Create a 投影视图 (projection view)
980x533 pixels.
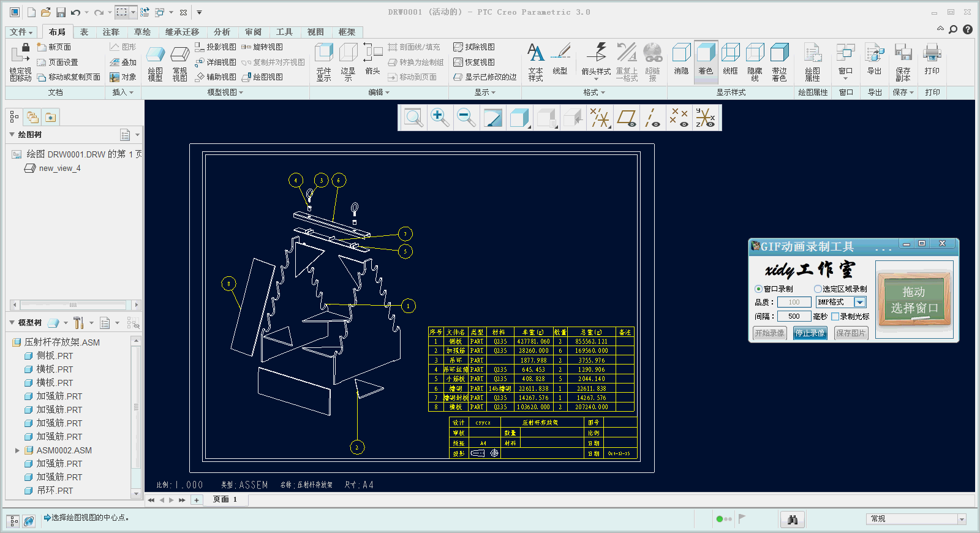coord(216,47)
